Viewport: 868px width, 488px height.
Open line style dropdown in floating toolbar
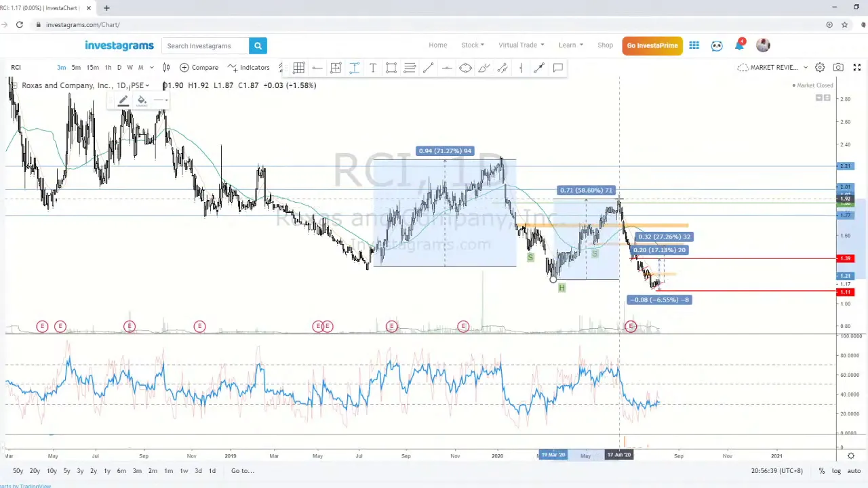click(x=161, y=101)
